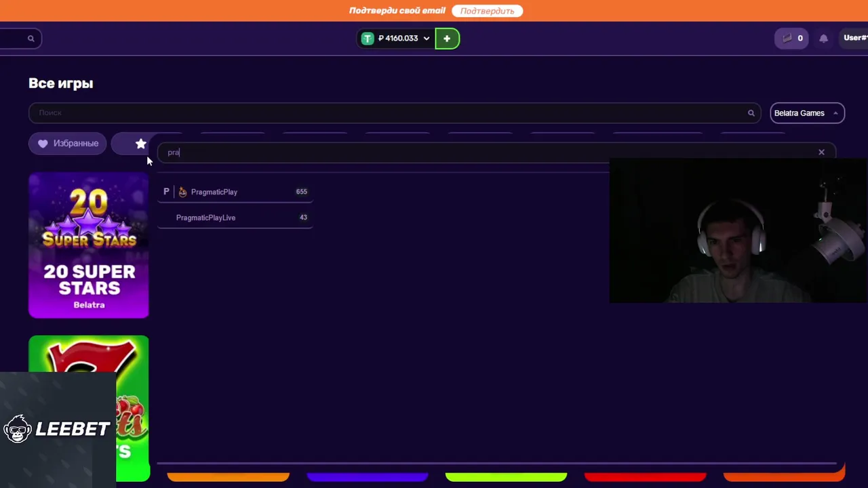Image resolution: width=868 pixels, height=488 pixels.
Task: Focus the Поиск games search field
Action: coord(394,113)
